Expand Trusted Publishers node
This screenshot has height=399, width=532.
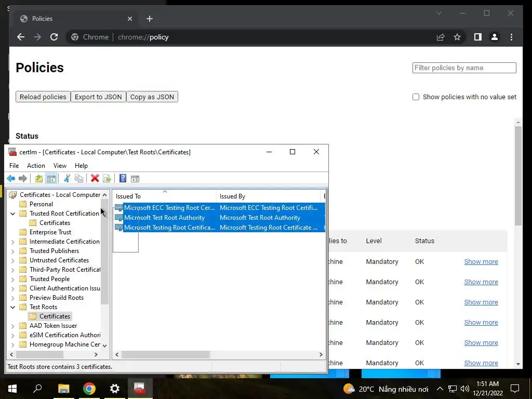13,251
